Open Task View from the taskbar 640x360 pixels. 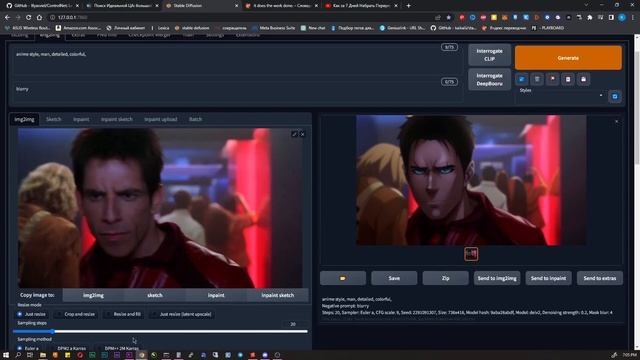(30, 355)
